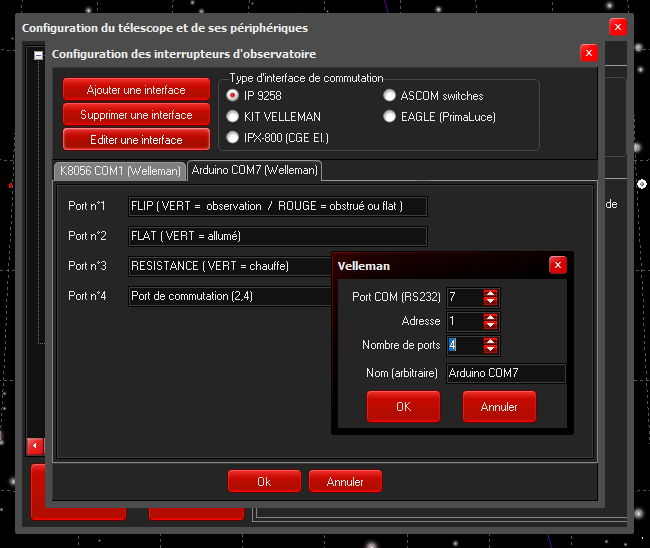Open the Arduino COM7 (Welleman) tab

tap(254, 171)
